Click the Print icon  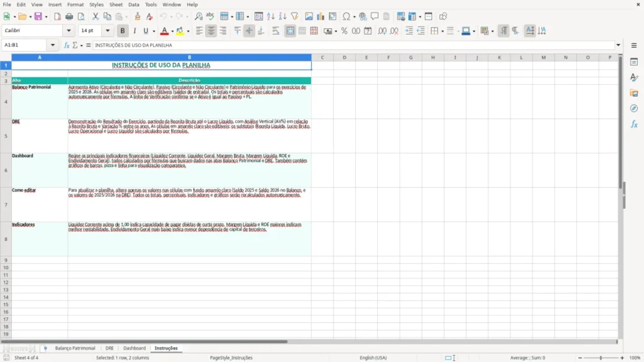(x=69, y=16)
